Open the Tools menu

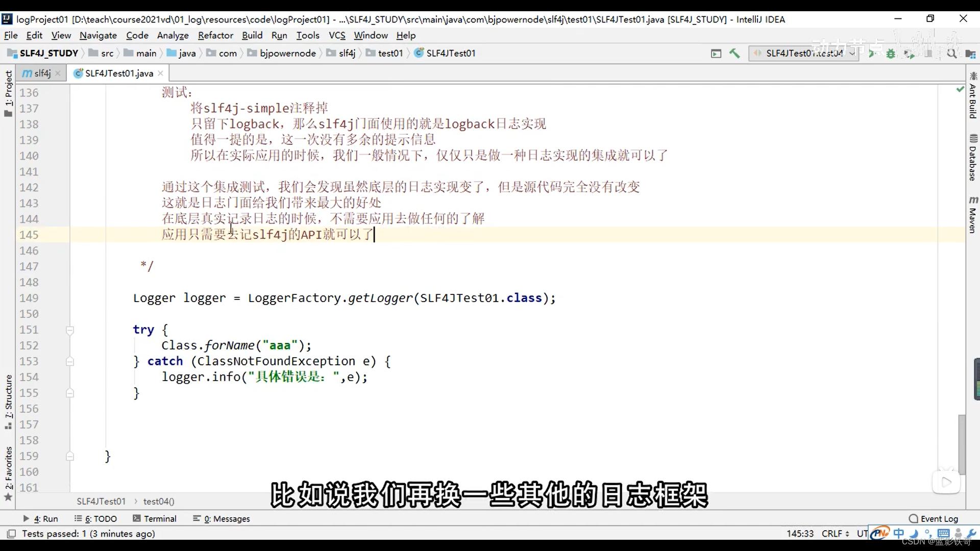click(x=308, y=35)
